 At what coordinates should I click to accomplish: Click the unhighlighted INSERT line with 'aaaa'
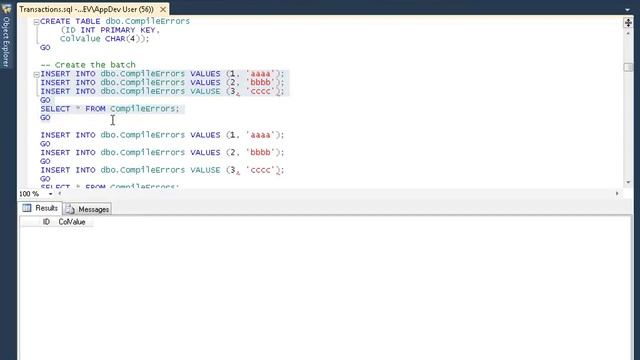click(162, 135)
